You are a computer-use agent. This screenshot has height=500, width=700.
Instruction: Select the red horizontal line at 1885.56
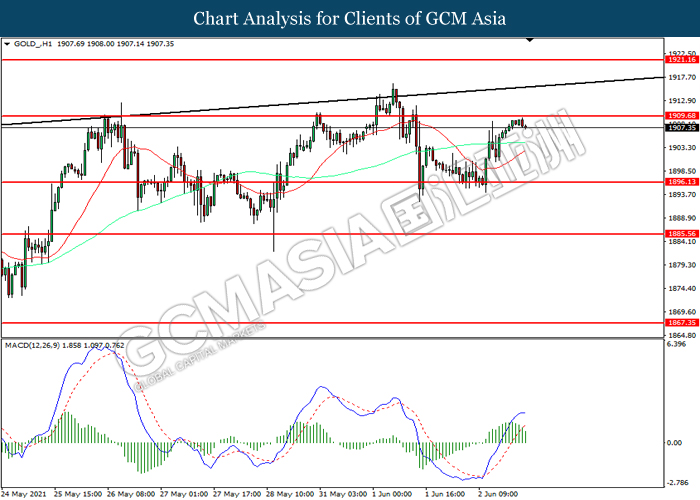pos(333,233)
